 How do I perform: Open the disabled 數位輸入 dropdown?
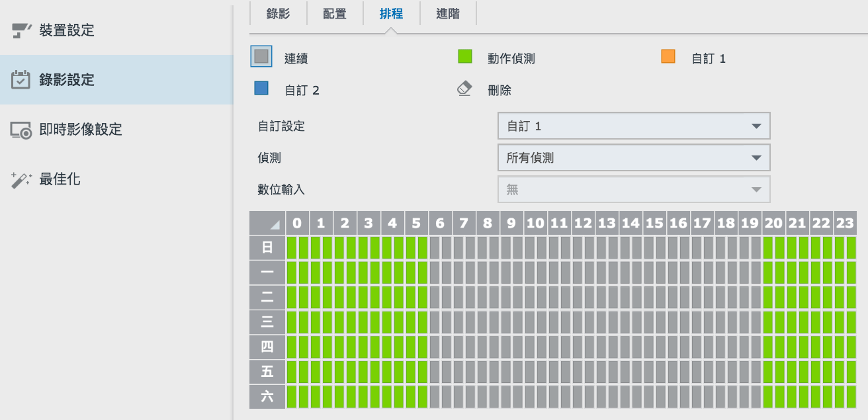point(633,190)
